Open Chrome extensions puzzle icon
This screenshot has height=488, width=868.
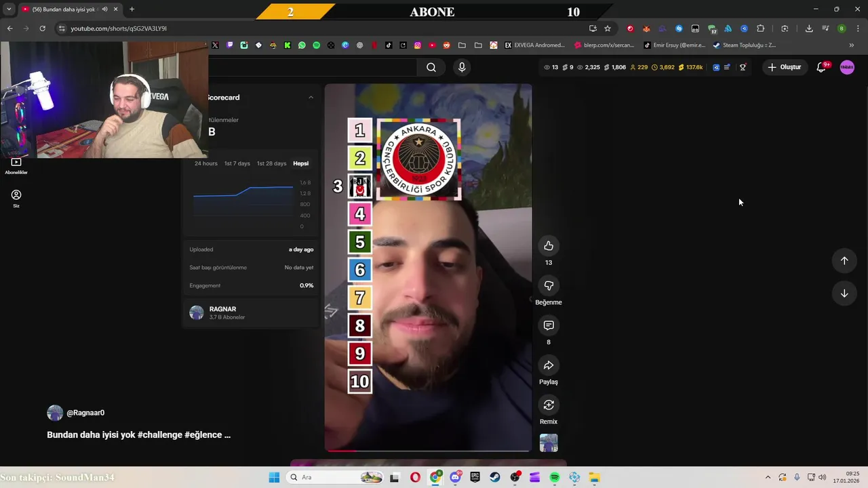point(760,28)
